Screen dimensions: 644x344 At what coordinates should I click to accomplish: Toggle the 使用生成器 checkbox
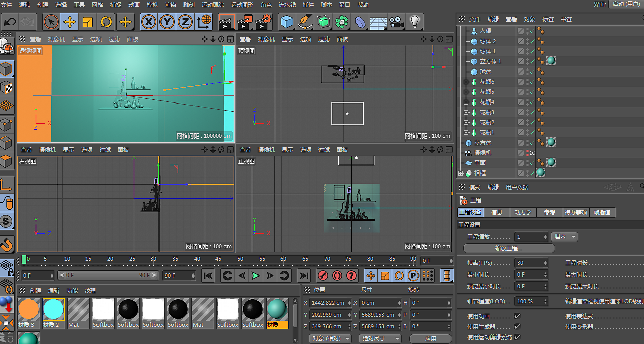(x=517, y=327)
